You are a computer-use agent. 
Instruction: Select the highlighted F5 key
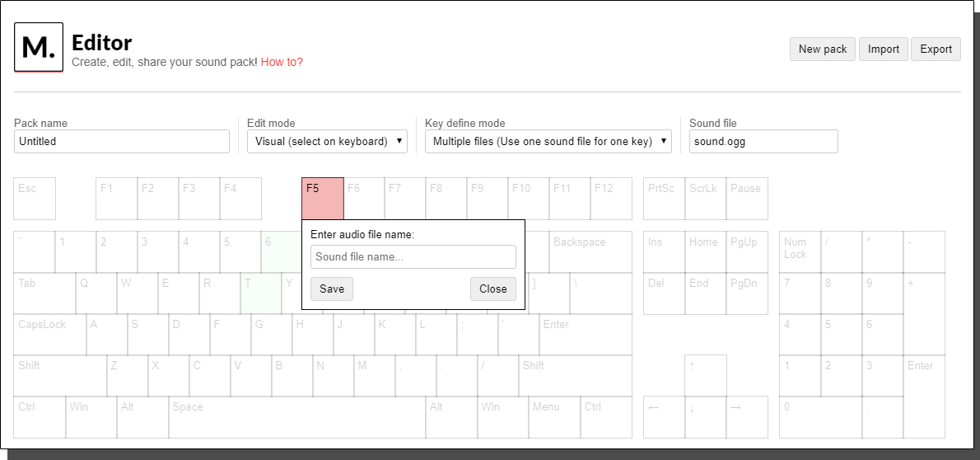(x=323, y=198)
